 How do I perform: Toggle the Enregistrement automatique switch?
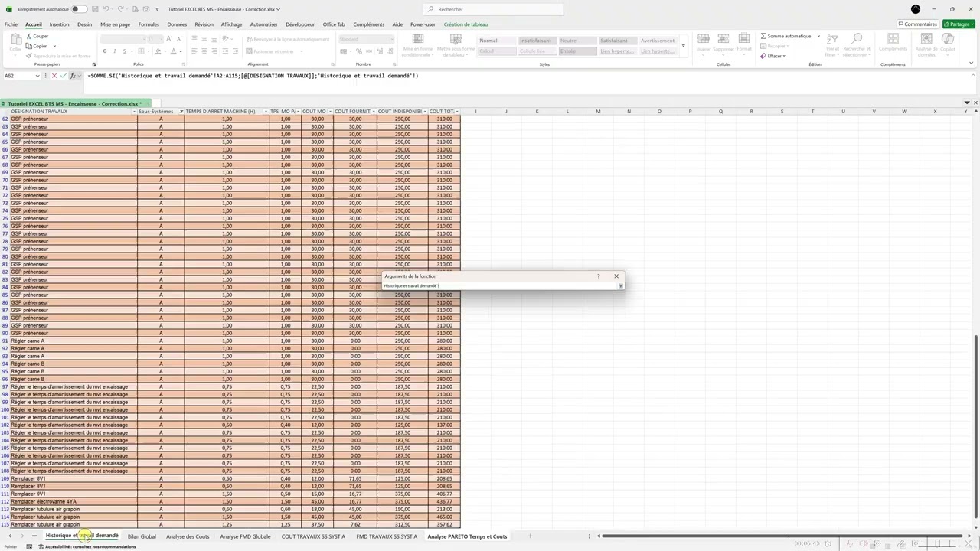pos(79,9)
